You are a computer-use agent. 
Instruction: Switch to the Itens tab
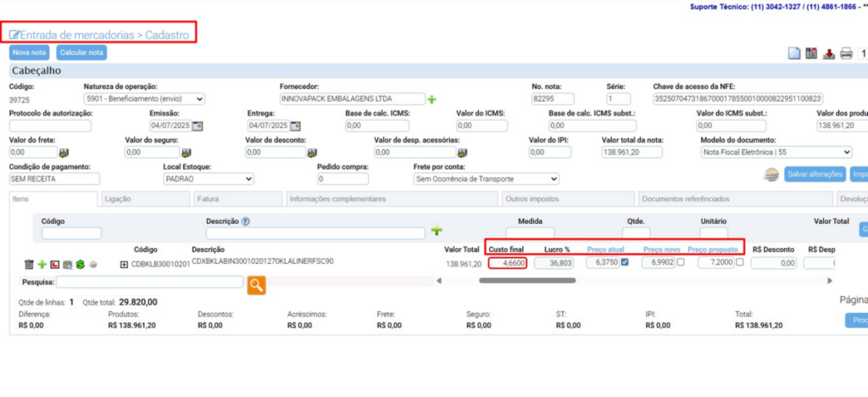[x=53, y=198]
